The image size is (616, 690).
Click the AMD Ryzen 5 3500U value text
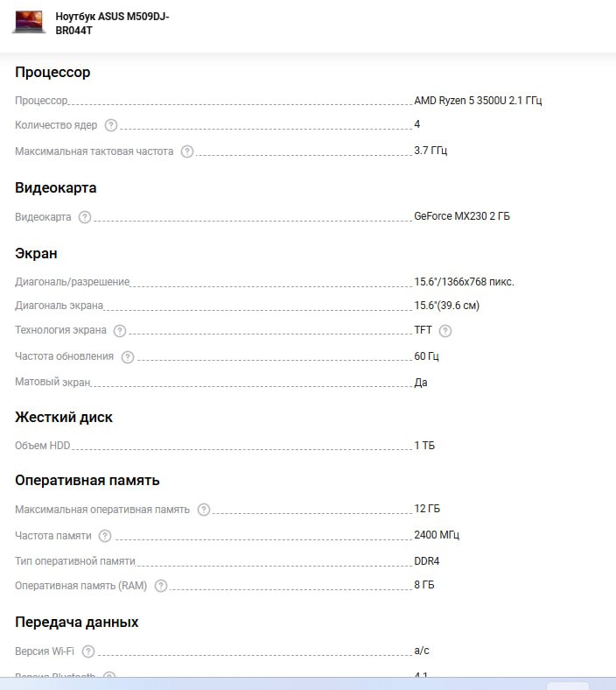tap(478, 101)
